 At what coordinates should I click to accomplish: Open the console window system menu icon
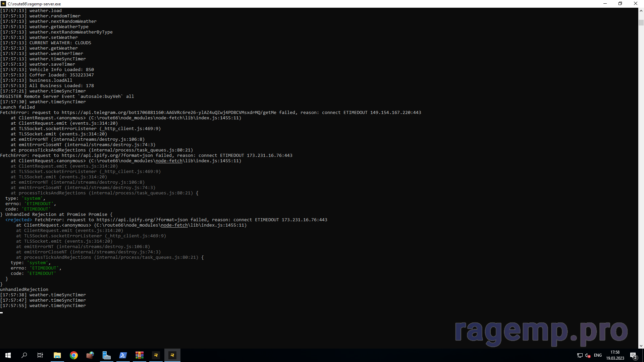click(x=3, y=4)
